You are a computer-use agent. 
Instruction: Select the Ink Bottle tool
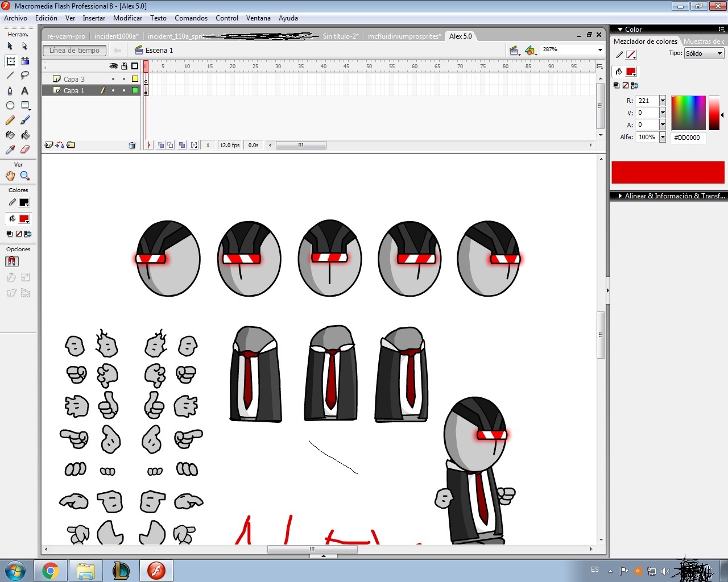click(10, 135)
